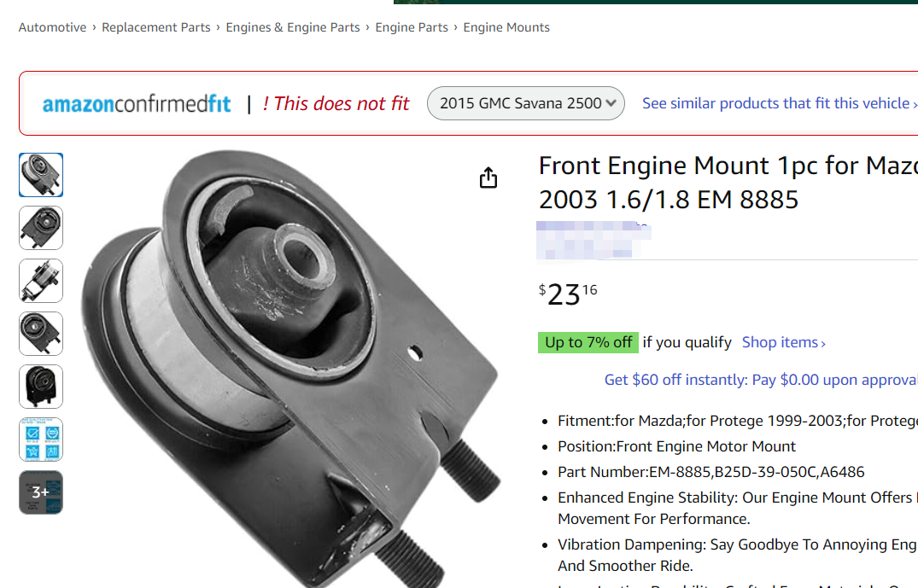Click the Shop items link
This screenshot has height=588, width=918.
tap(783, 342)
